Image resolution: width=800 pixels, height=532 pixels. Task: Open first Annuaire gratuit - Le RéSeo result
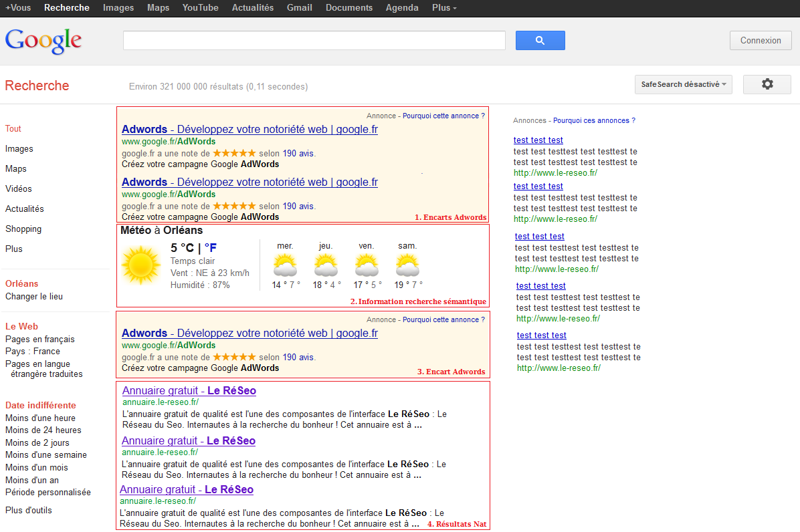189,391
